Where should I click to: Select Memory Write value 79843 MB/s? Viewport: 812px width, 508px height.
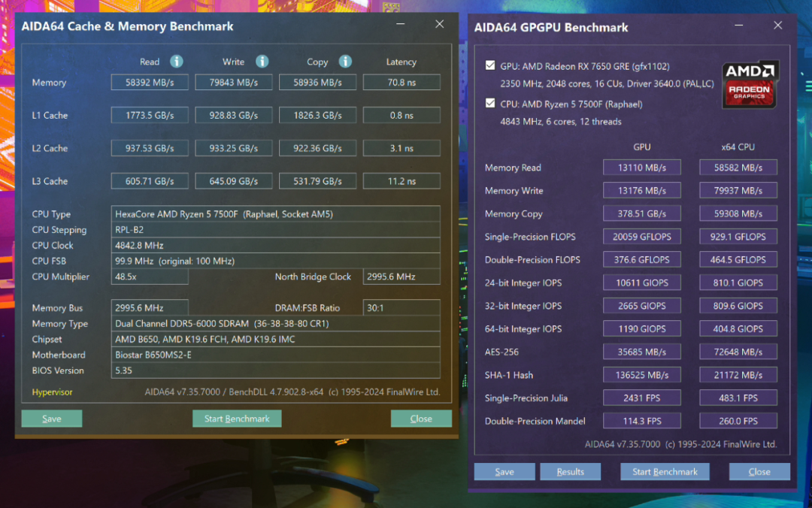pos(234,83)
